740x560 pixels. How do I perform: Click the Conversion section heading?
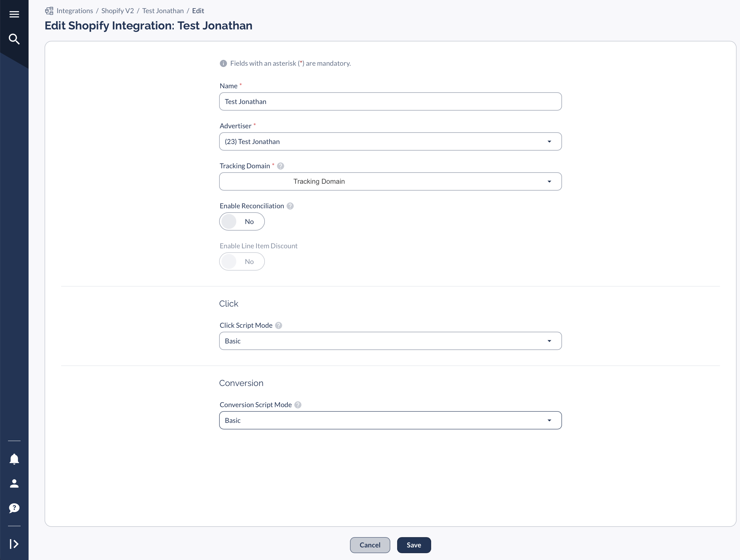(241, 383)
